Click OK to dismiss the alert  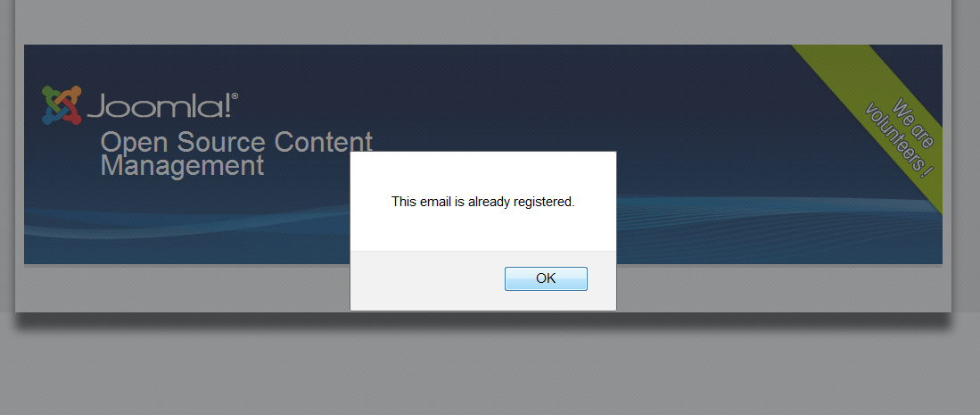click(546, 278)
